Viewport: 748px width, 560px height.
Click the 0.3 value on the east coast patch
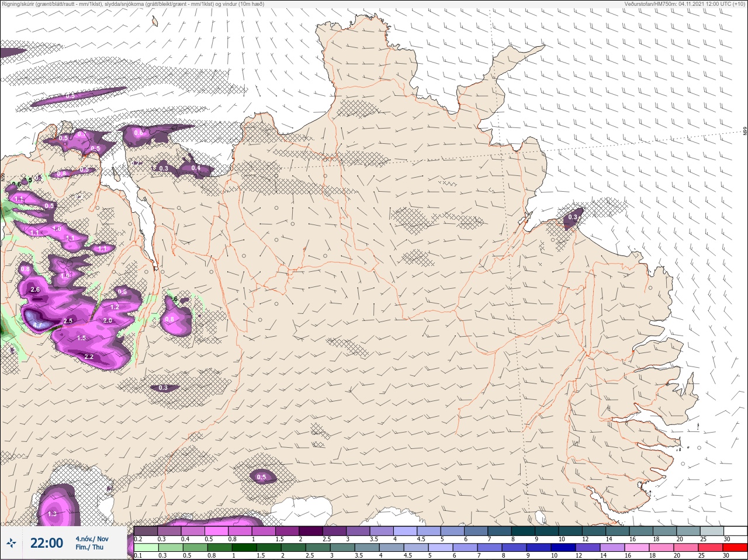573,217
